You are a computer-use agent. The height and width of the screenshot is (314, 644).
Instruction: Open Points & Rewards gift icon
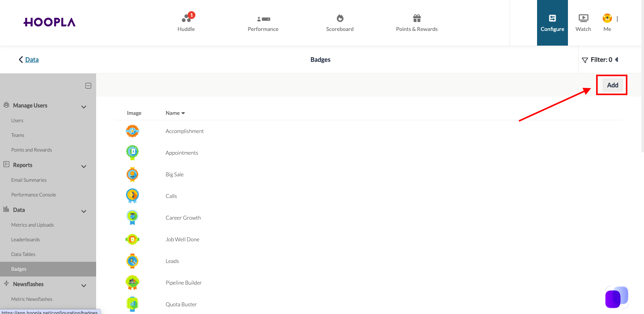point(417,18)
